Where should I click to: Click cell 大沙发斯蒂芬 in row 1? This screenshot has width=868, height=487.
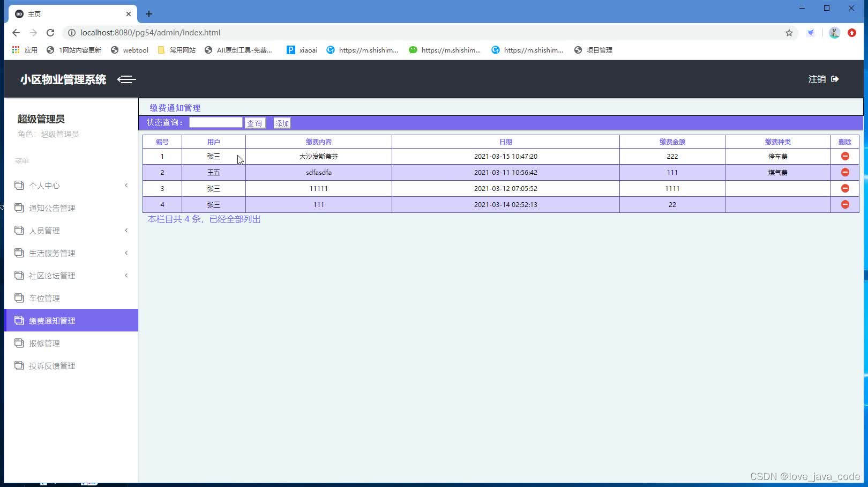point(319,156)
